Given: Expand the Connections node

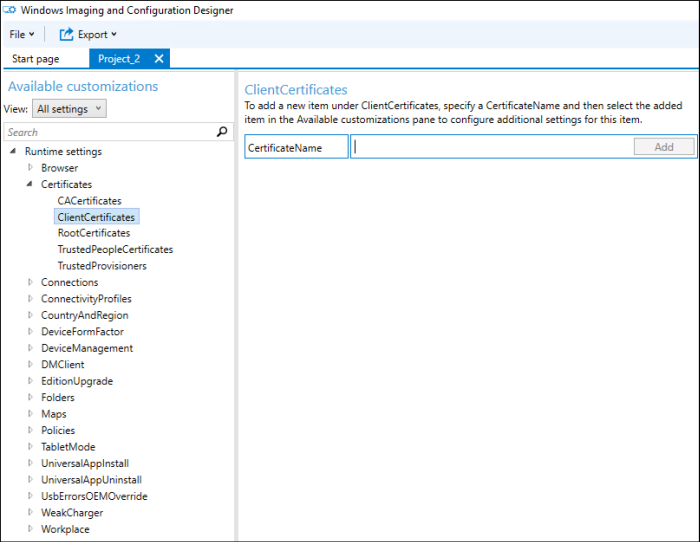Looking at the screenshot, I should coord(30,283).
